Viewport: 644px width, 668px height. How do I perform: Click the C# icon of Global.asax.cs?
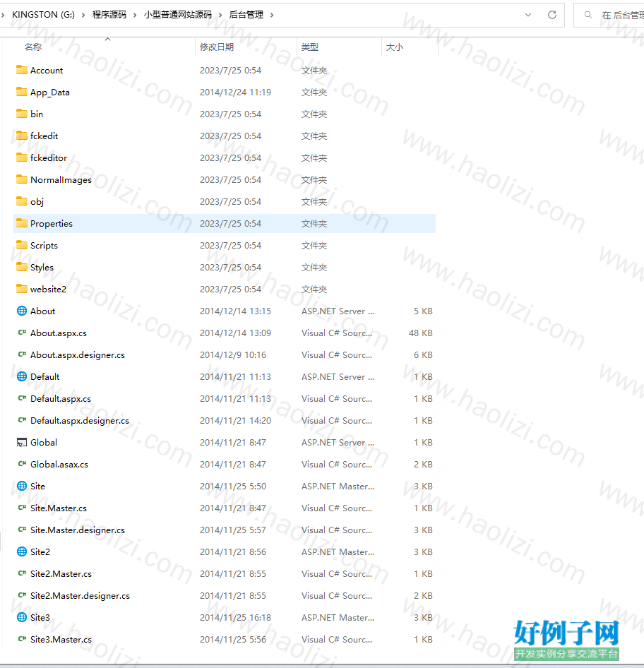point(22,464)
